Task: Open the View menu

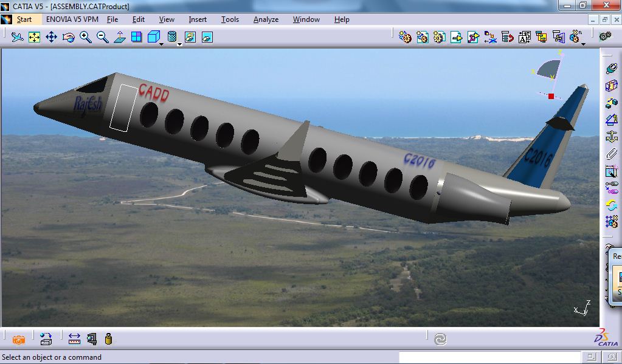Action: (167, 19)
